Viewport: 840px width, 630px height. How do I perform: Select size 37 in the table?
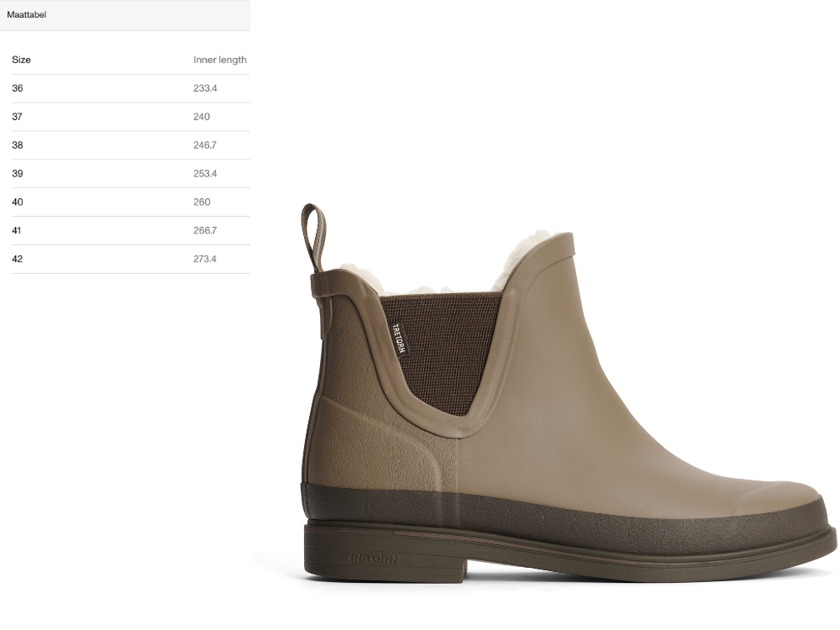tap(18, 117)
